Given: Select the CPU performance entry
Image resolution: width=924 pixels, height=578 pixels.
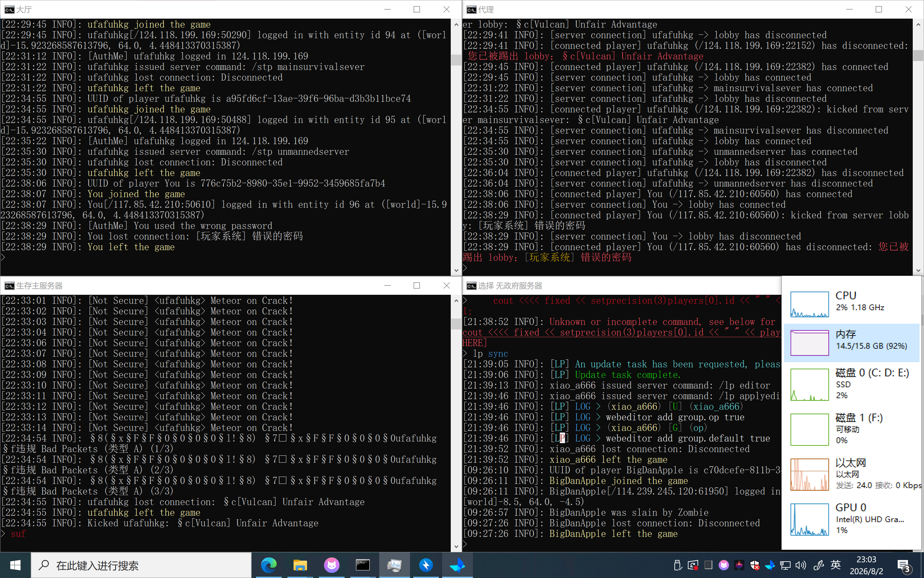Looking at the screenshot, I should click(851, 304).
